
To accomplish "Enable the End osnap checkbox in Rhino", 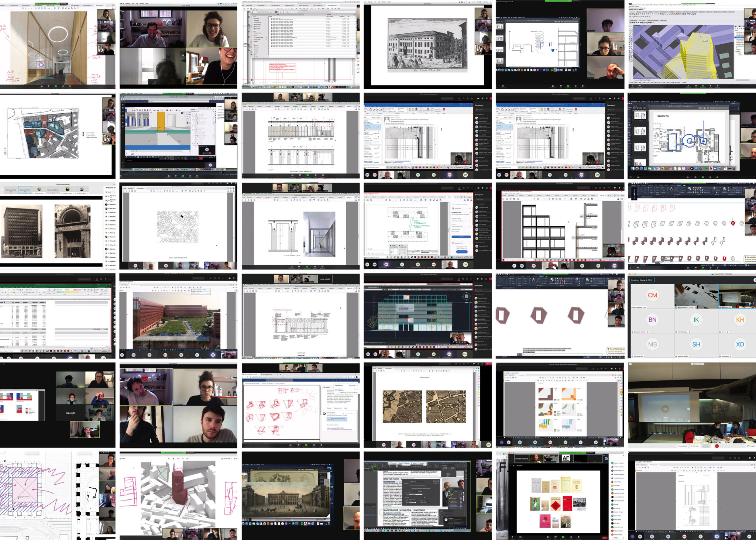I will 630,82.
